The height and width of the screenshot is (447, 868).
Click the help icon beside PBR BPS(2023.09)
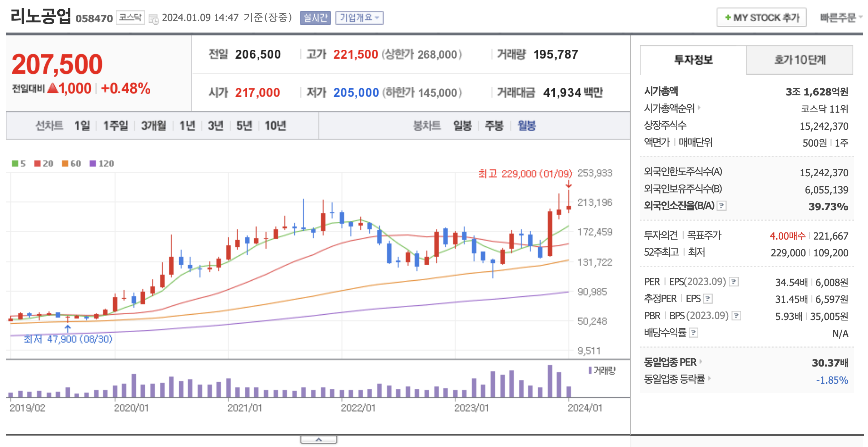[x=736, y=316]
